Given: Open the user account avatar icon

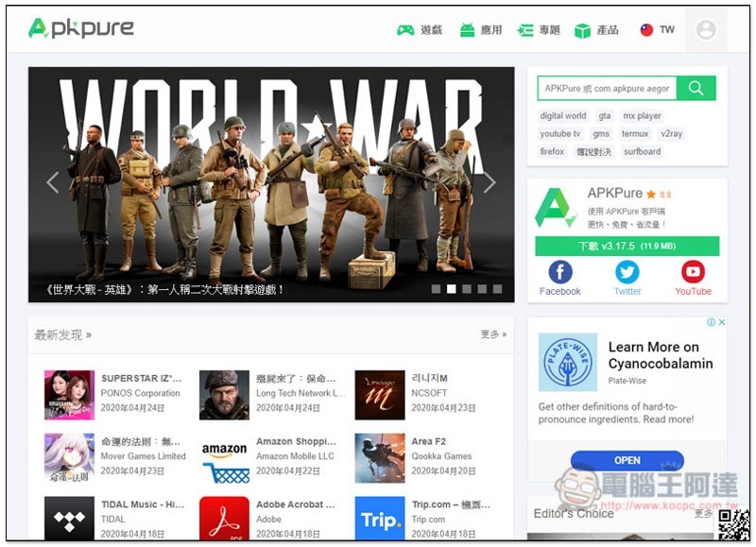Looking at the screenshot, I should tap(706, 30).
